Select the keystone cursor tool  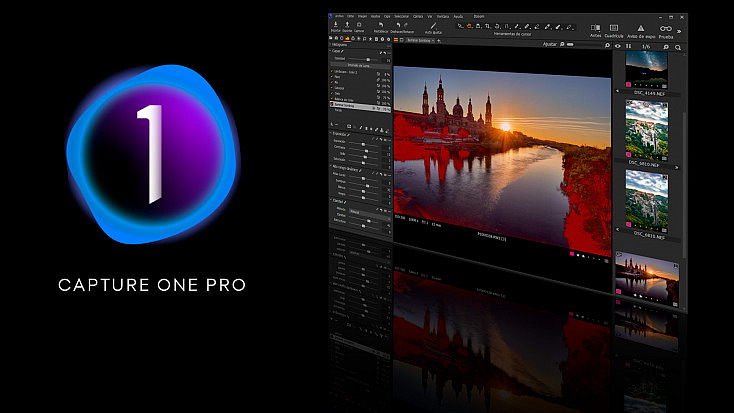[x=507, y=27]
